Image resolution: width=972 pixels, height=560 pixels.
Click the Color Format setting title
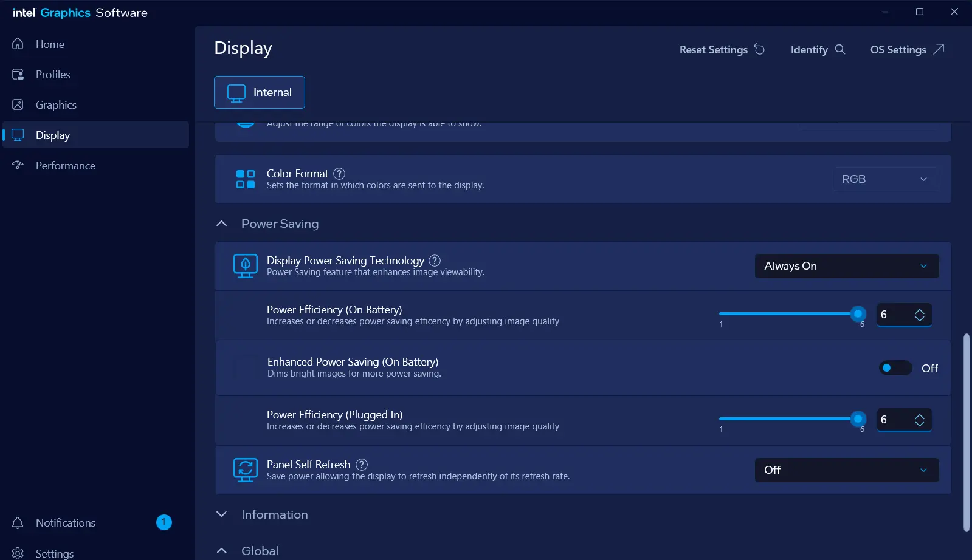tap(297, 174)
